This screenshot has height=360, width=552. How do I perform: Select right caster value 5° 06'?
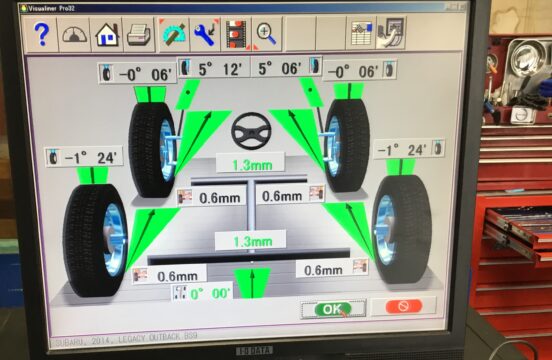coord(286,67)
